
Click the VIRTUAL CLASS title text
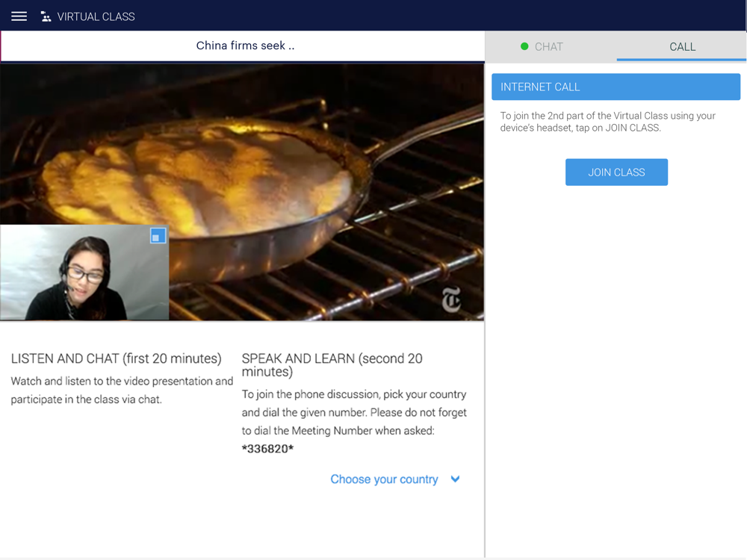(96, 16)
